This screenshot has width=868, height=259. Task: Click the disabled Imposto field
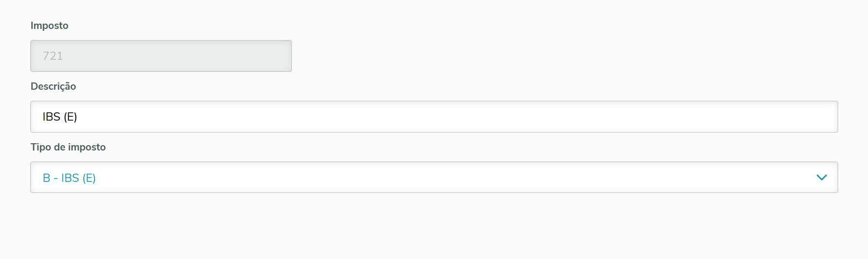tap(161, 56)
